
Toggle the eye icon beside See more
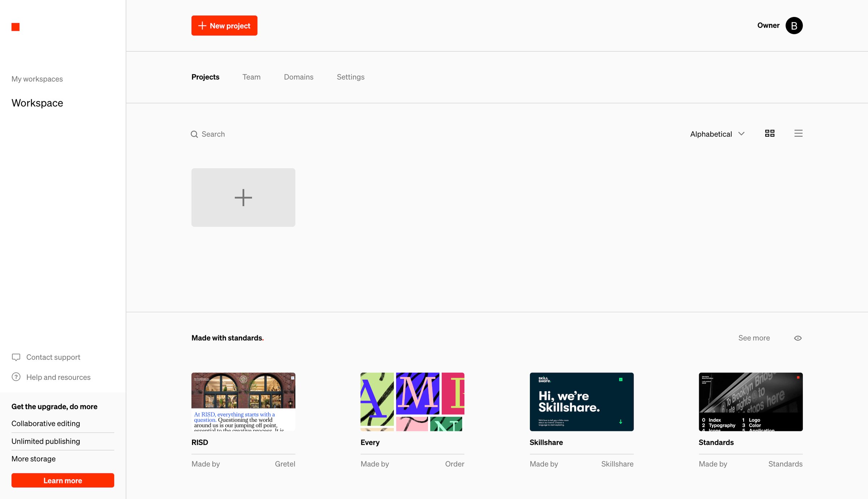[x=798, y=338]
